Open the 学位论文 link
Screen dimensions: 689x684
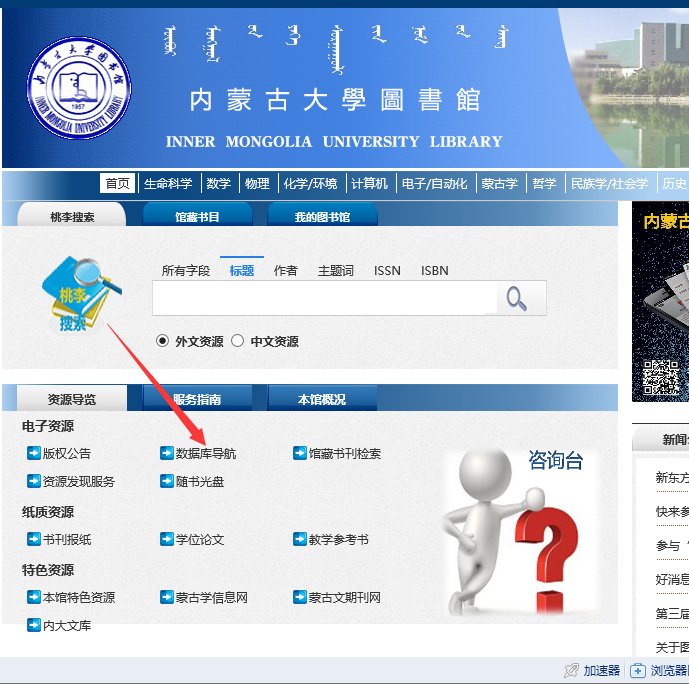pos(200,539)
